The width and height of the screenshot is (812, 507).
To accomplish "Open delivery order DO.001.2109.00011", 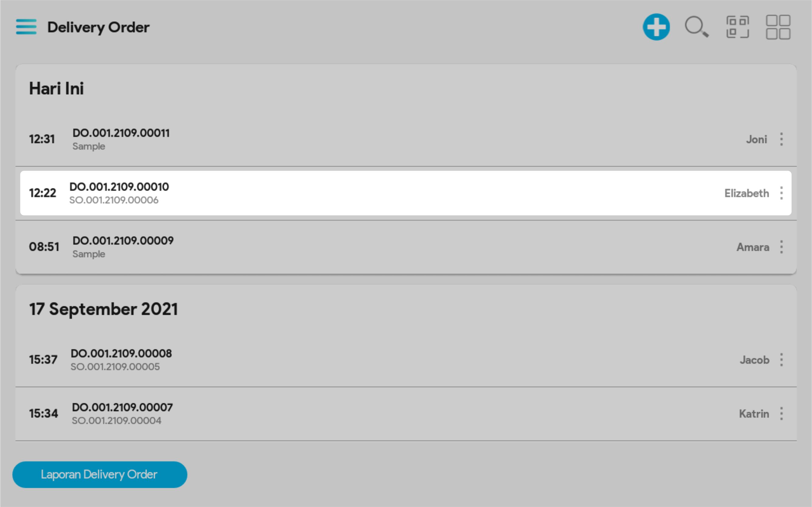I will click(121, 133).
